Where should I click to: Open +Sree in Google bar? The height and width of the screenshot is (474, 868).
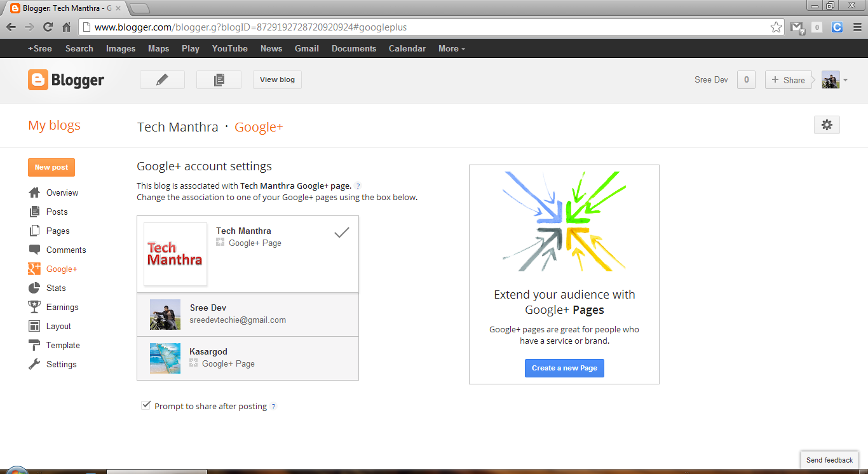pos(40,48)
